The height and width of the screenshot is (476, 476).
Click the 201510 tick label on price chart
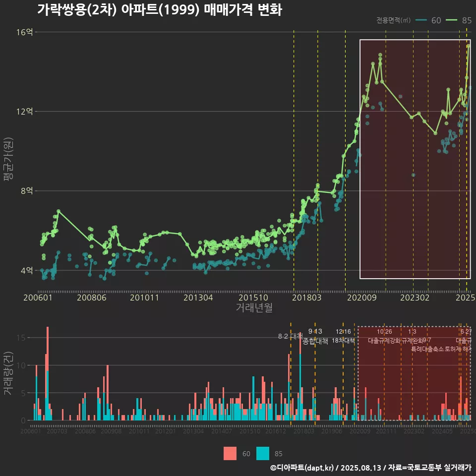click(x=253, y=297)
